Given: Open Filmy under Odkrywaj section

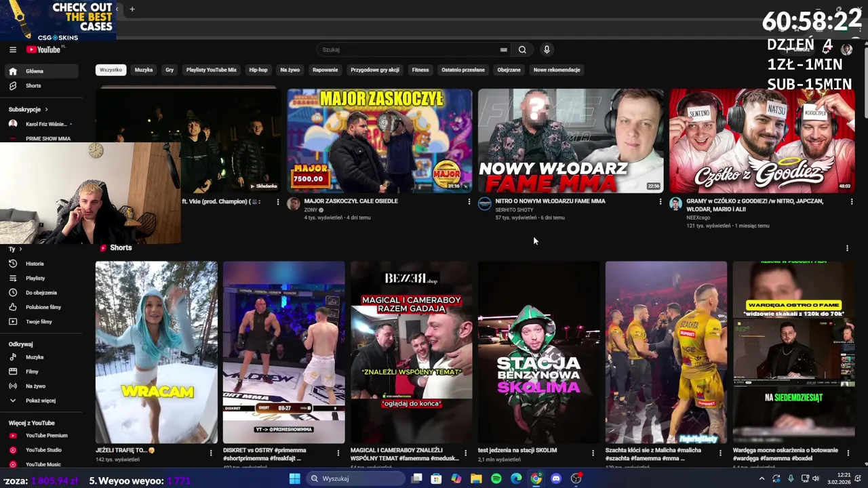Looking at the screenshot, I should (x=41, y=371).
